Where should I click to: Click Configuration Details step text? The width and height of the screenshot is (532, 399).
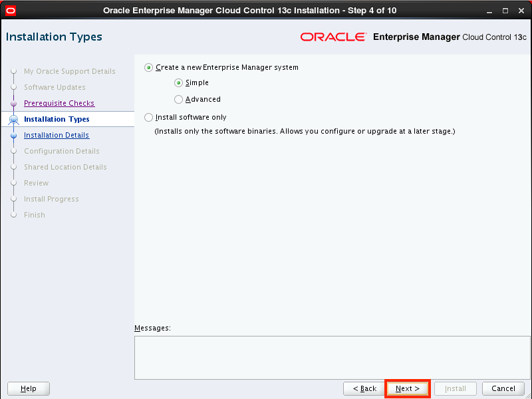pos(61,151)
